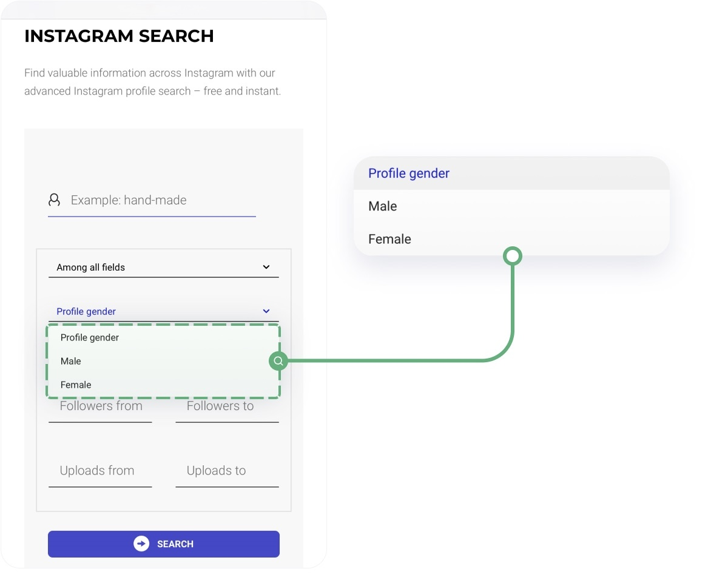Choose Female in the enlarged callout list
728x583 pixels.
389,239
